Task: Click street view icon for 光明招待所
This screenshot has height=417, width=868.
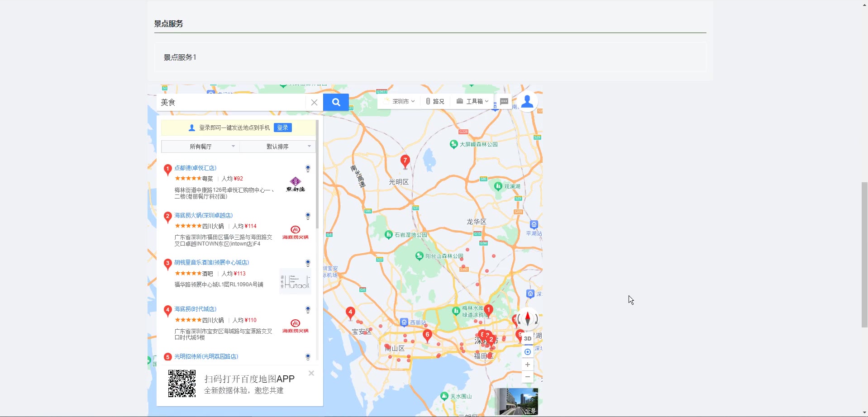Action: [x=308, y=357]
